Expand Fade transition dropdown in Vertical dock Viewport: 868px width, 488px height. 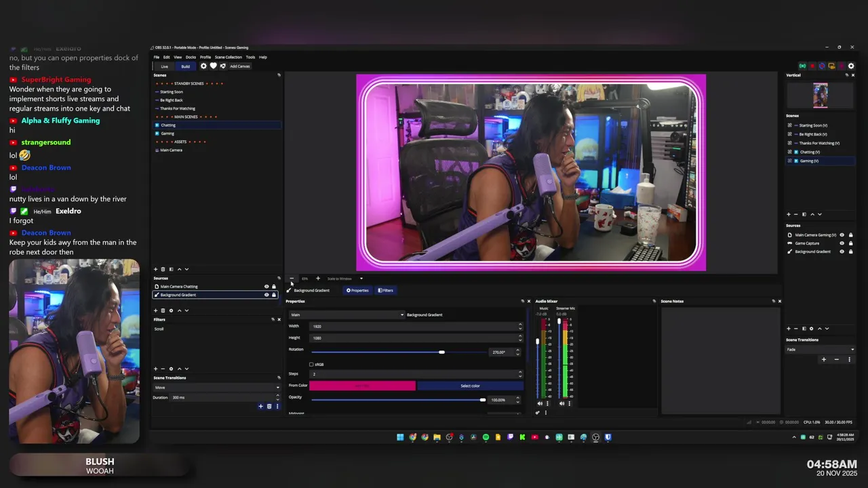point(821,350)
